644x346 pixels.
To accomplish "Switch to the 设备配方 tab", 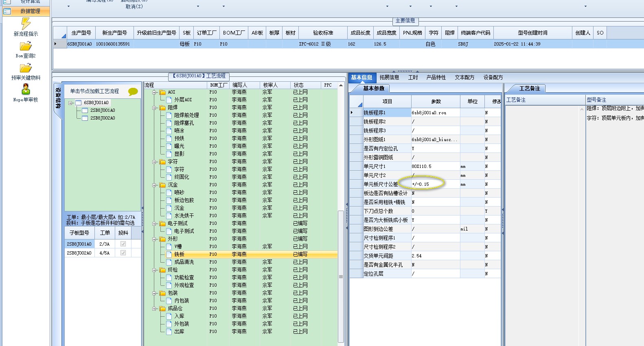I will coord(493,77).
